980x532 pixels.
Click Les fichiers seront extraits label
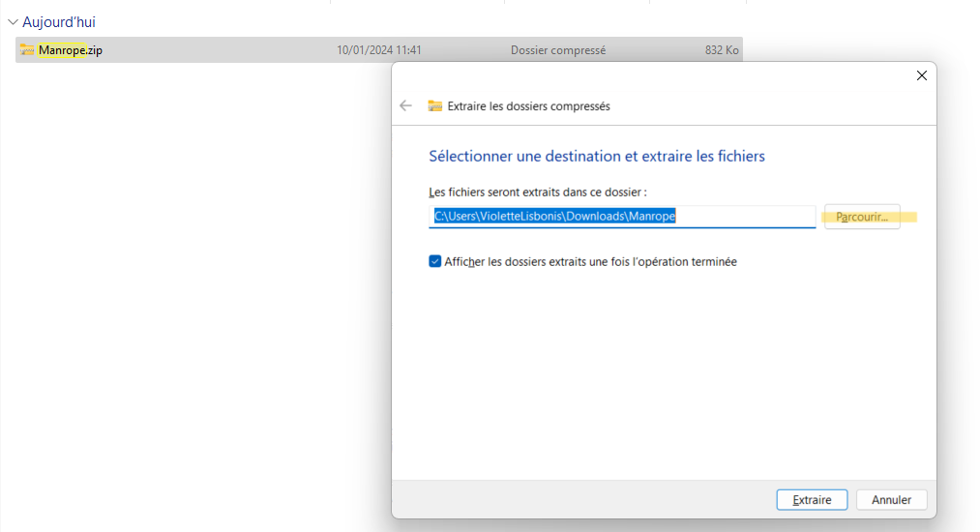point(538,192)
